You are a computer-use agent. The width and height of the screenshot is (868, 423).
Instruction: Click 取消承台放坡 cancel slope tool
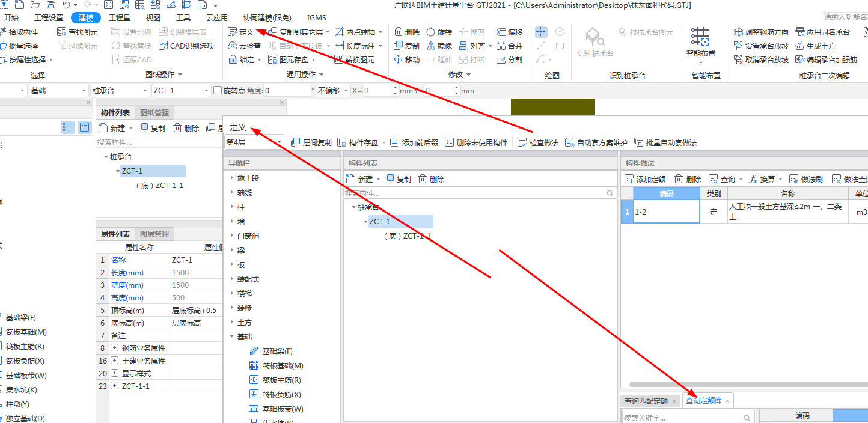pos(762,59)
